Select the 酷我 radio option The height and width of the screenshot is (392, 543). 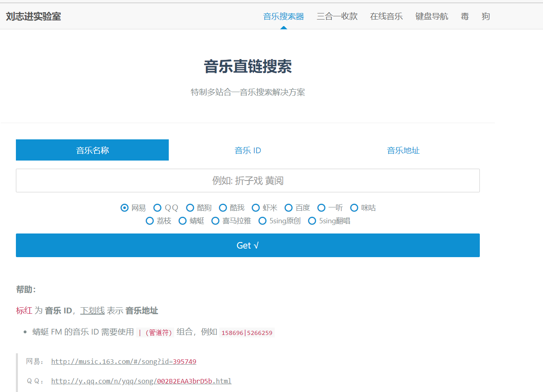tap(223, 208)
